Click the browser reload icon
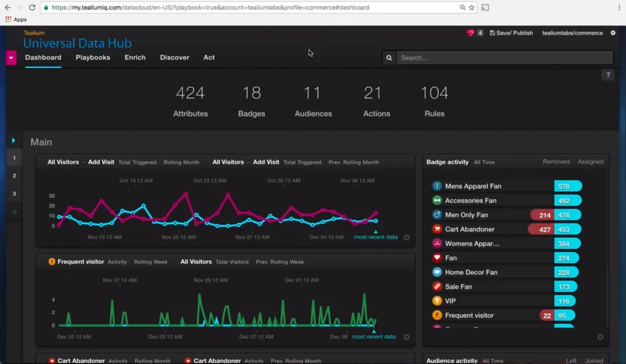 (x=32, y=7)
